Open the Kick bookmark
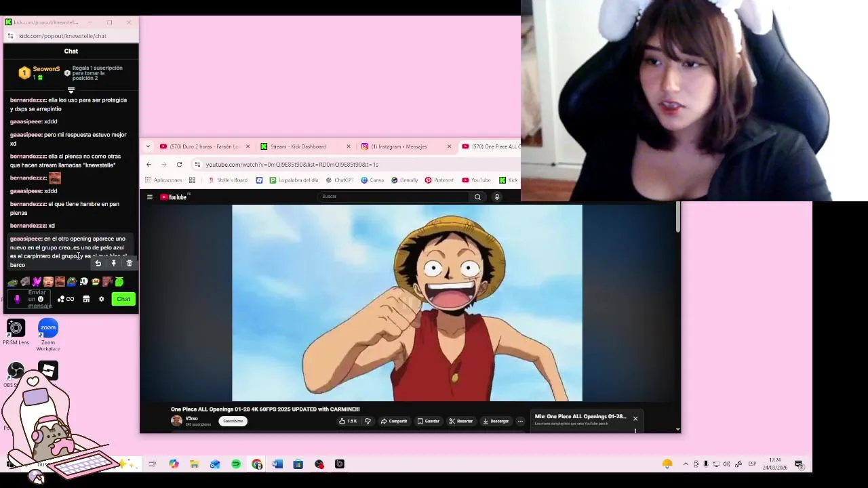868x488 pixels. (x=509, y=180)
